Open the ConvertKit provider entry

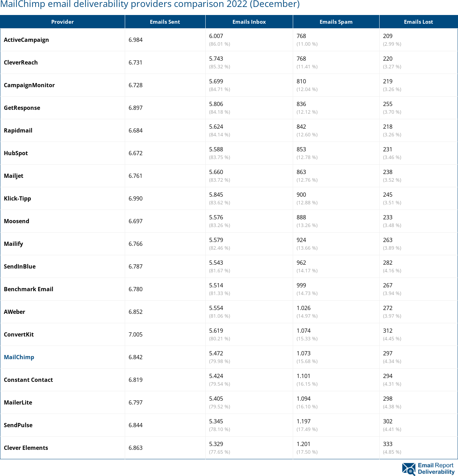pyautogui.click(x=19, y=334)
